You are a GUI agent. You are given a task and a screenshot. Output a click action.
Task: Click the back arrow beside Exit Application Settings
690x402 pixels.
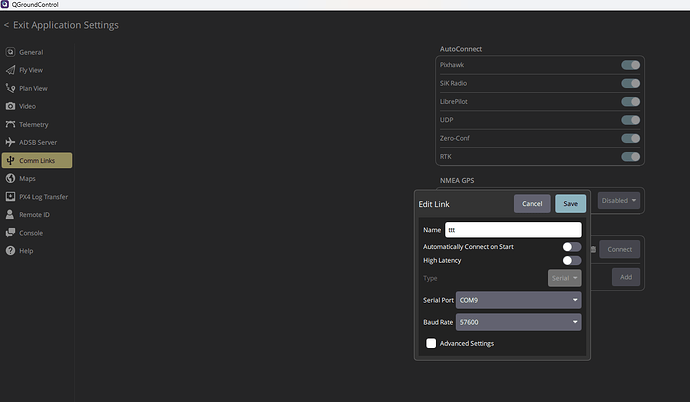6,25
